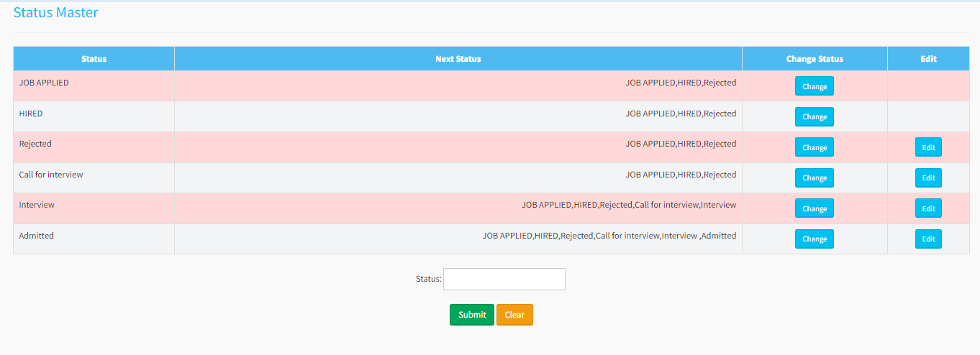980x355 pixels.
Task: Edit the Call for interview status
Action: click(928, 177)
